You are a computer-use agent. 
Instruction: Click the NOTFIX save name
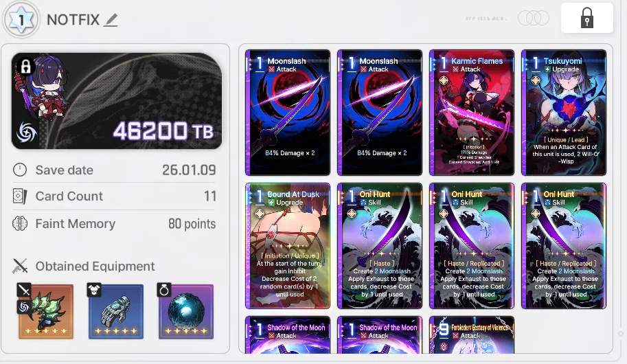point(73,20)
